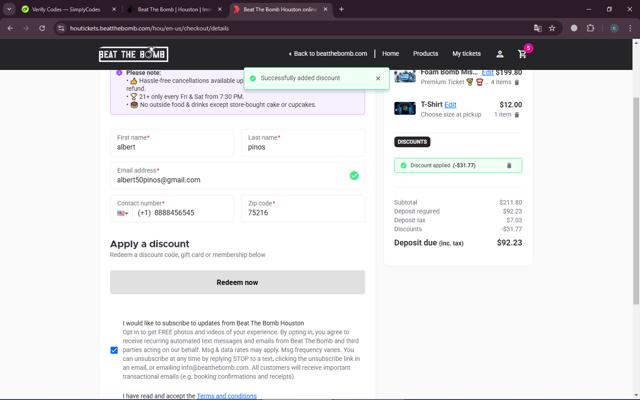Select the Beat The Bomb Houston online tab
Viewport: 640px width, 400px height.
point(280,9)
